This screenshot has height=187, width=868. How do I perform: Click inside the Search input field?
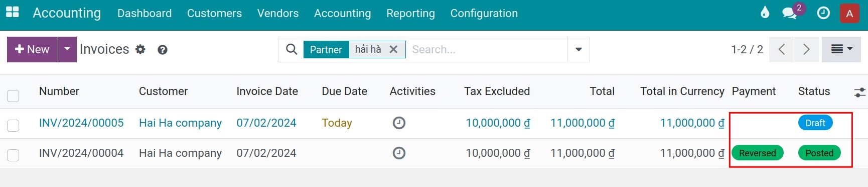coord(487,49)
